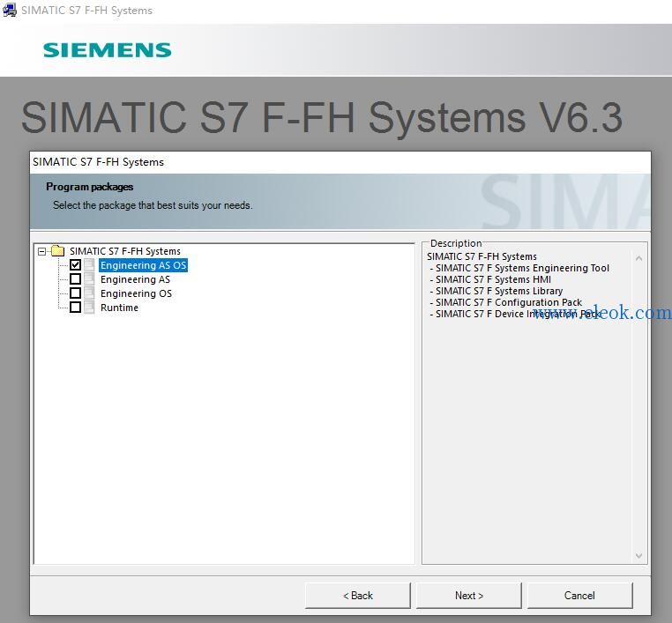Select the Engineering AS OS tree row
This screenshot has width=672, height=623.
143,265
